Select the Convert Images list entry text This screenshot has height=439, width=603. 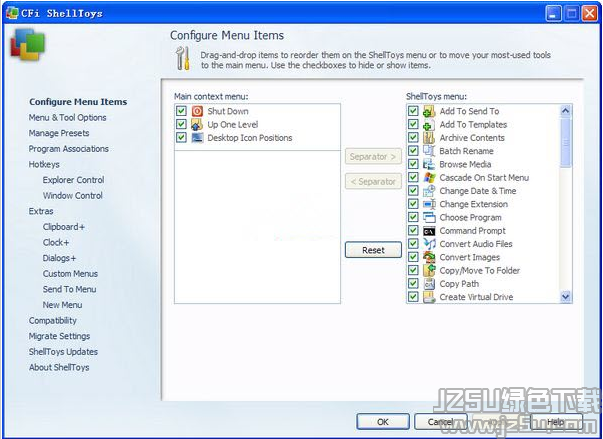coord(470,257)
